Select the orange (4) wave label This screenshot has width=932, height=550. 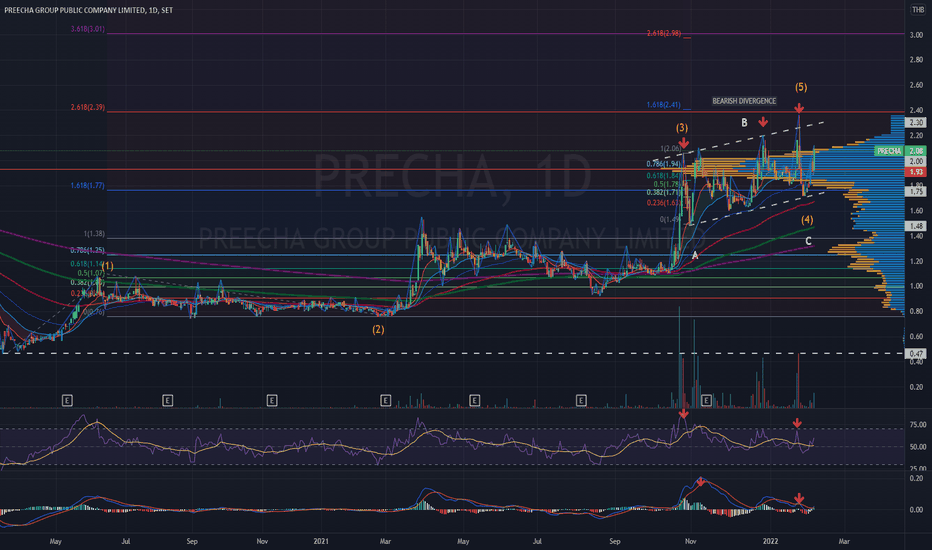point(807,220)
